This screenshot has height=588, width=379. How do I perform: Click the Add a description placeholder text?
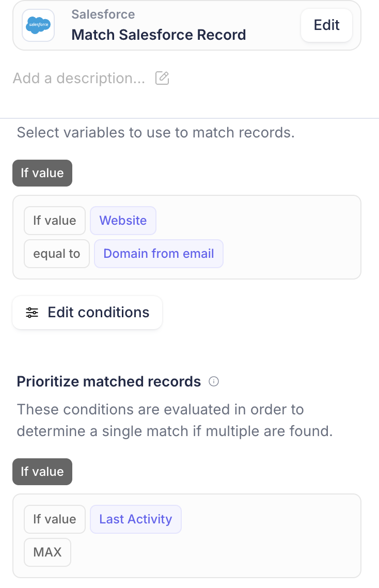coord(79,78)
